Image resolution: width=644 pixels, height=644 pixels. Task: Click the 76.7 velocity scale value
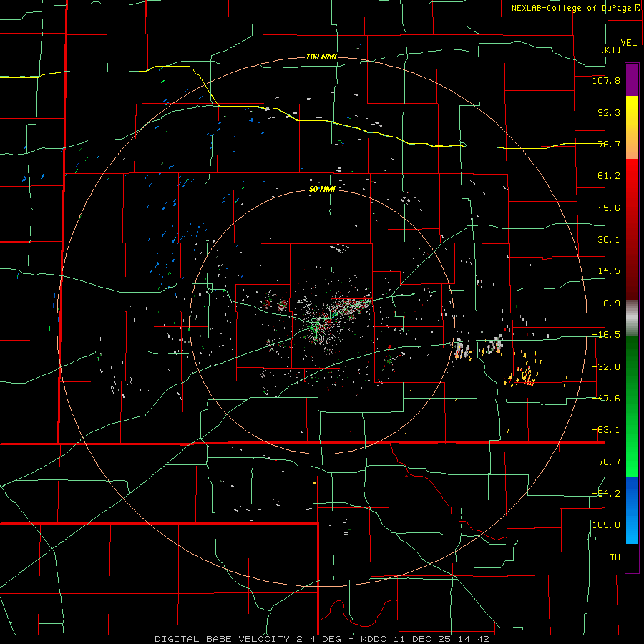click(x=609, y=144)
